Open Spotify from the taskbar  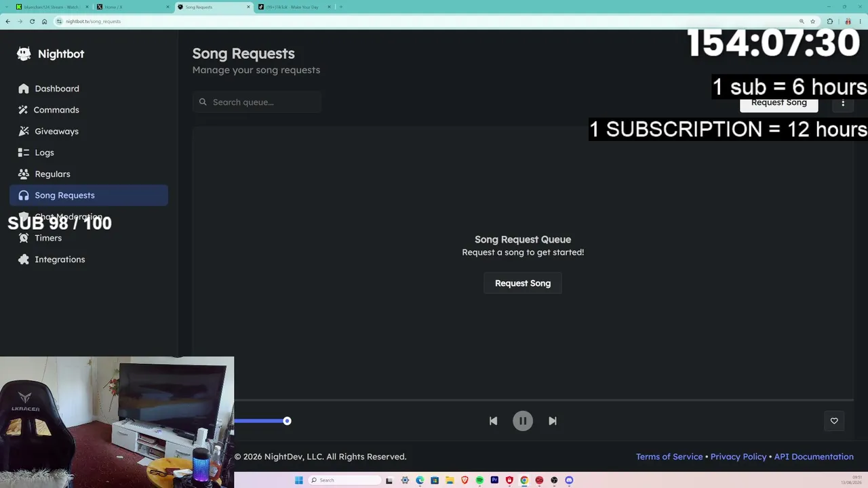coord(479,480)
